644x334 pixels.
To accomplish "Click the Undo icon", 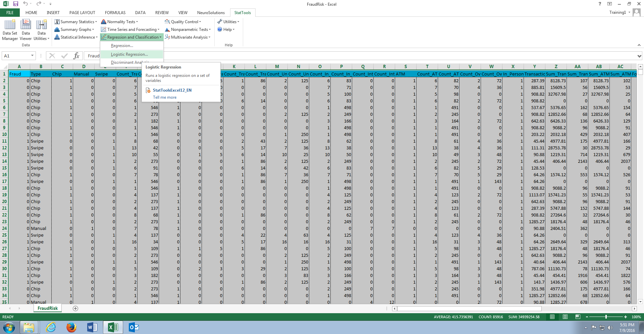I will (25, 4).
